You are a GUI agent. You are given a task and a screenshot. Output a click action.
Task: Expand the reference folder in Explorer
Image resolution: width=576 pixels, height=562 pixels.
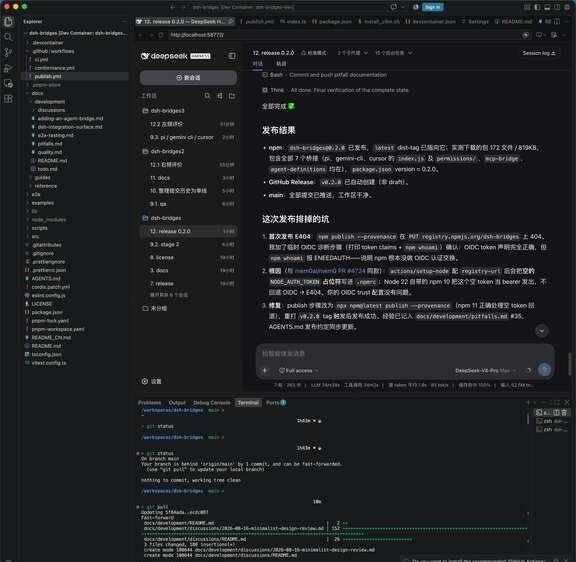(x=45, y=186)
